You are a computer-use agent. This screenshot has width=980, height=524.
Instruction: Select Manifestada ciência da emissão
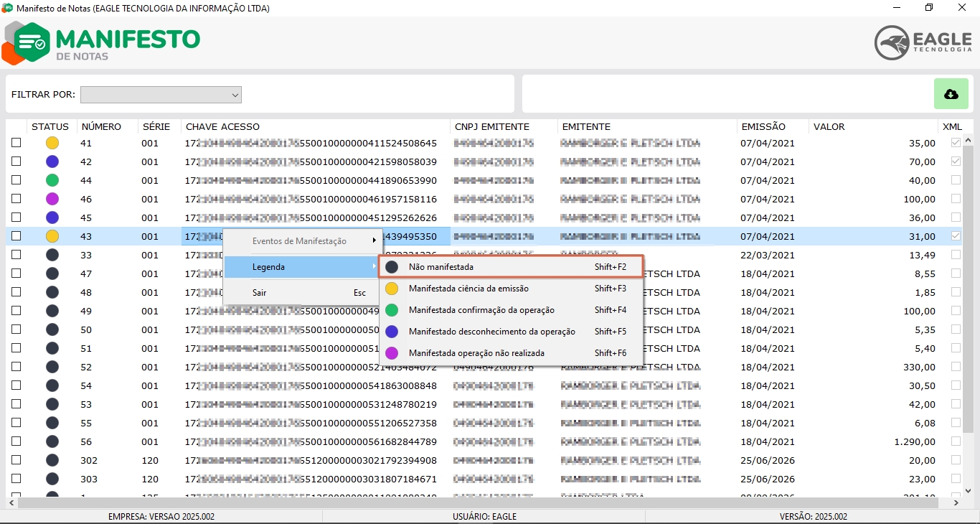point(512,289)
